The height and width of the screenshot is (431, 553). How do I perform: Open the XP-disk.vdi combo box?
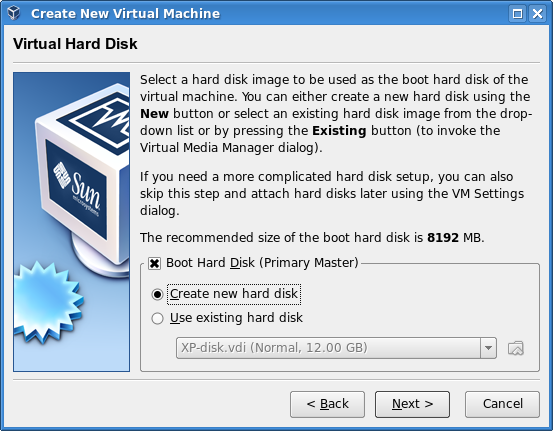(x=336, y=348)
